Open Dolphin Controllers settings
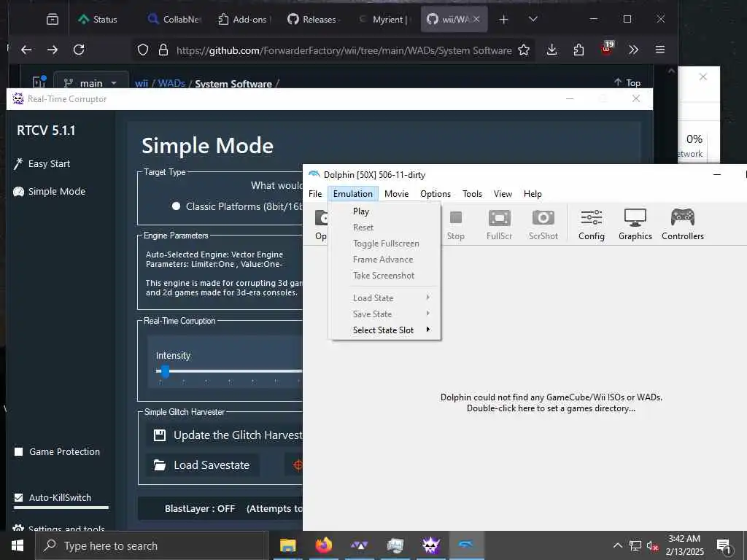The height and width of the screenshot is (560, 747). 682,225
